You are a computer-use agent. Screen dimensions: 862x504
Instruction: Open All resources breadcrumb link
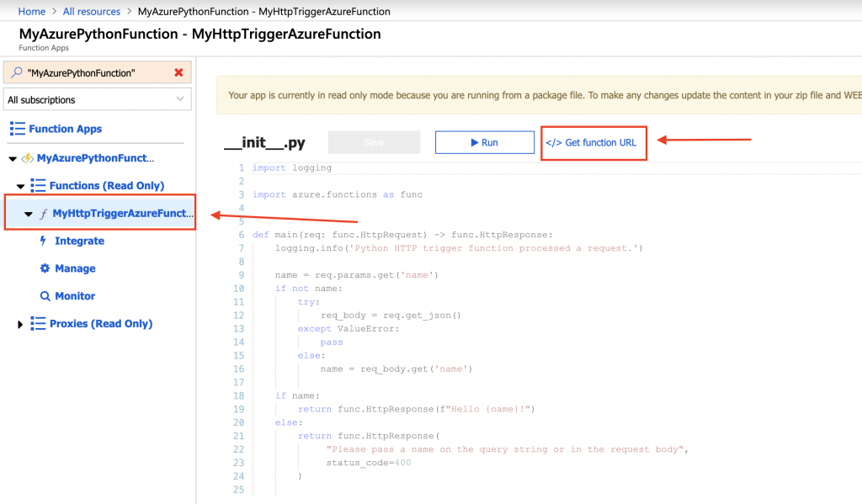coord(91,12)
